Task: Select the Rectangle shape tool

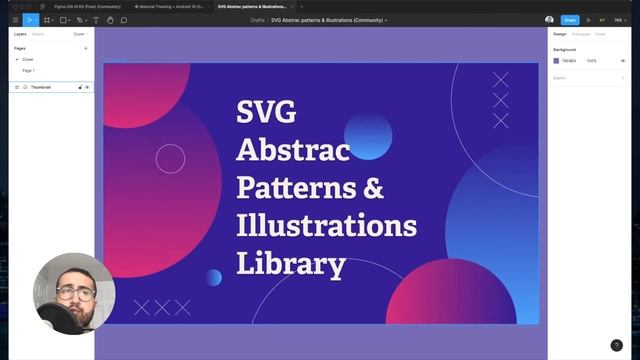Action: 63,20
